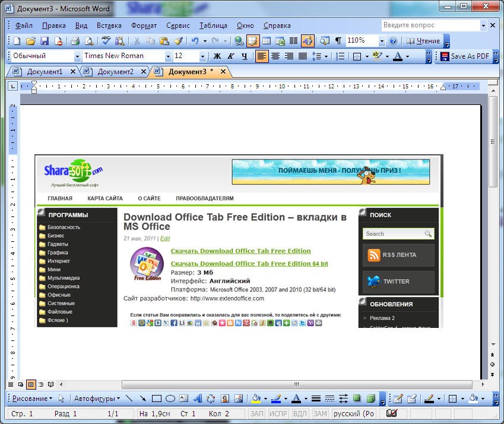Run the ABC spelling check

coord(106,41)
